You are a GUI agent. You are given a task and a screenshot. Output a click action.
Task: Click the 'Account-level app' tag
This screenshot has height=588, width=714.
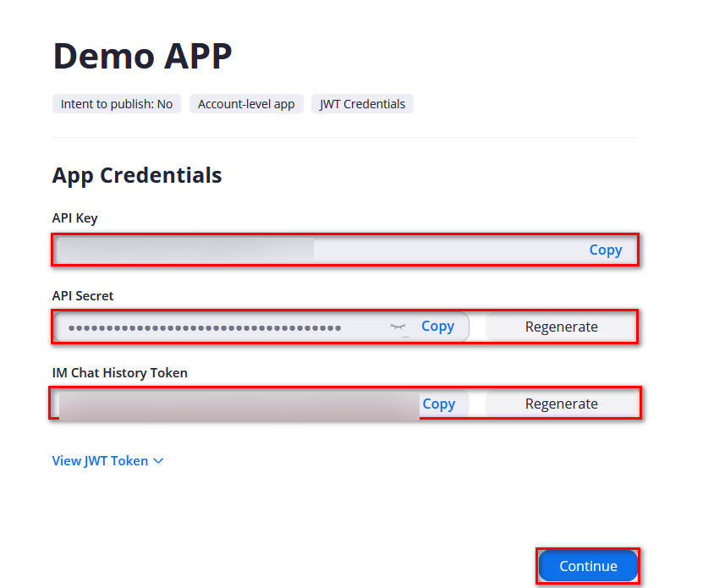coord(246,104)
